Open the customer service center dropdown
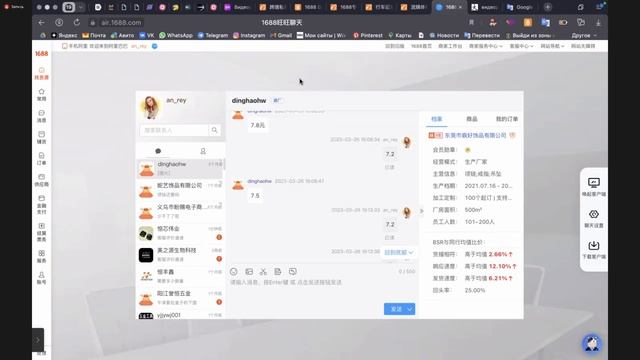 [521, 46]
